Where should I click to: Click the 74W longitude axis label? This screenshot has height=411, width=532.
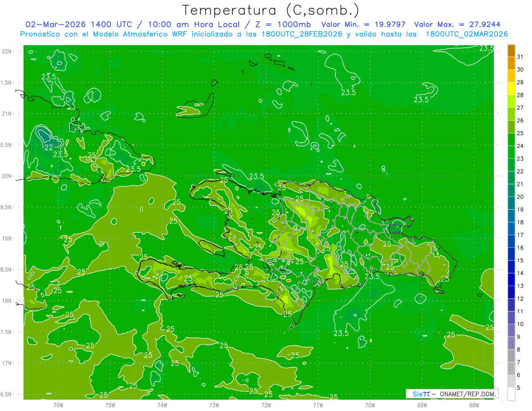coord(162,405)
